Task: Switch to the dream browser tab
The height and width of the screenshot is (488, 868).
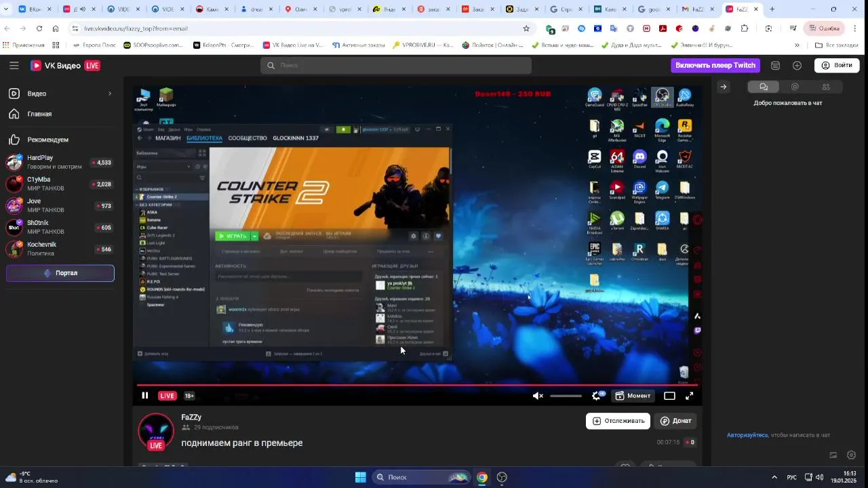Action: click(256, 9)
